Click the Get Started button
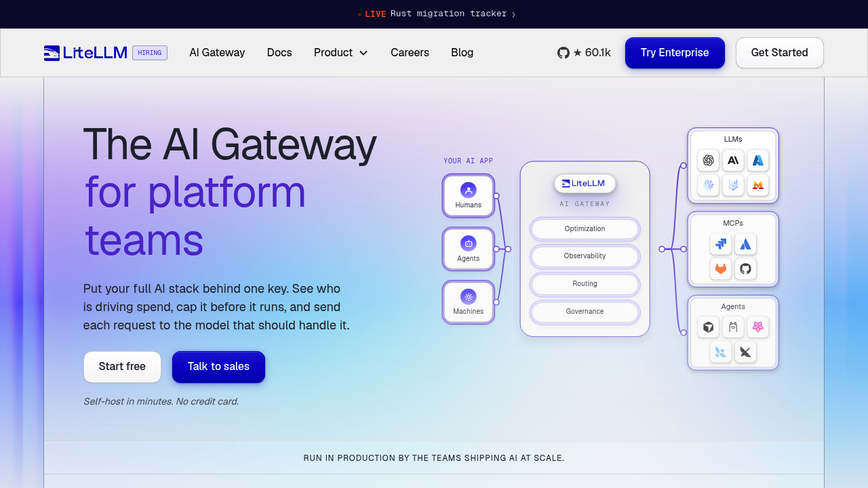Viewport: 868px width, 488px height. click(780, 53)
